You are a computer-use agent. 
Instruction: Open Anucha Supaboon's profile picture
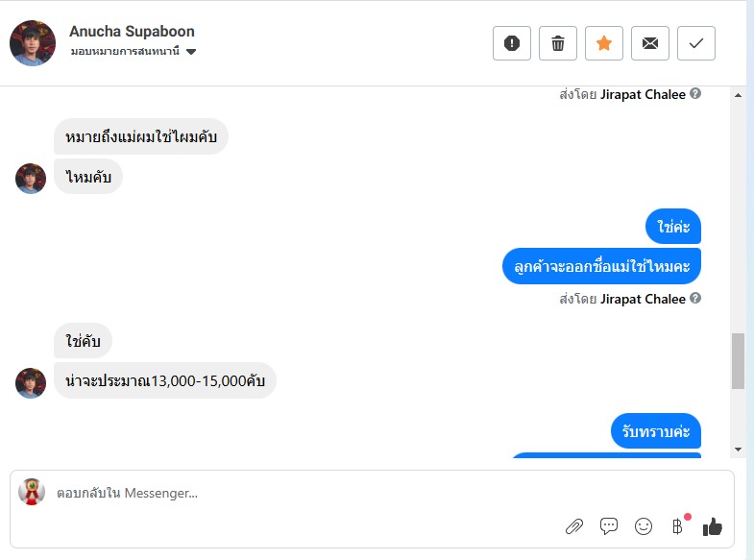pos(33,43)
